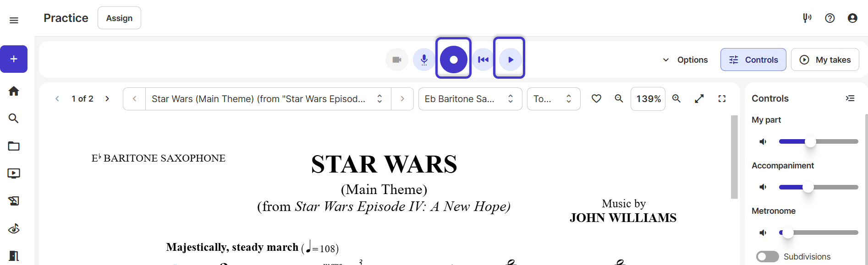The image size is (868, 265).
Task: Click the Practice heading
Action: (66, 18)
